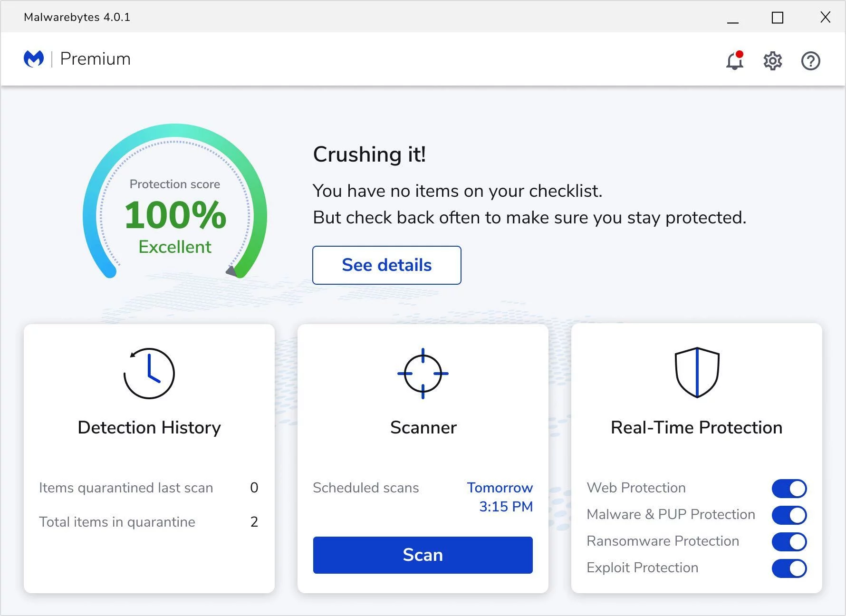Open the help question mark
Screen dimensions: 846x616
[810, 61]
